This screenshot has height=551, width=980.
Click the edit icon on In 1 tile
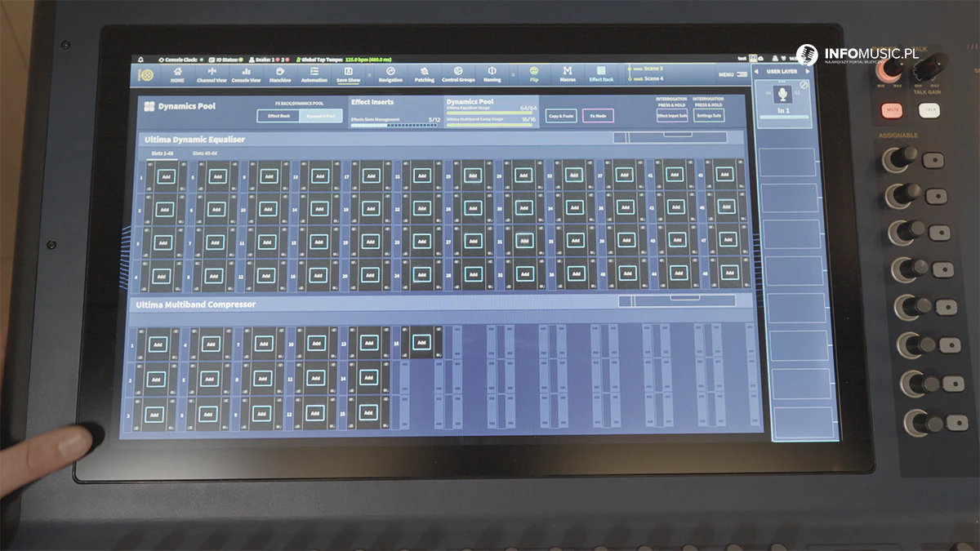coord(804,84)
